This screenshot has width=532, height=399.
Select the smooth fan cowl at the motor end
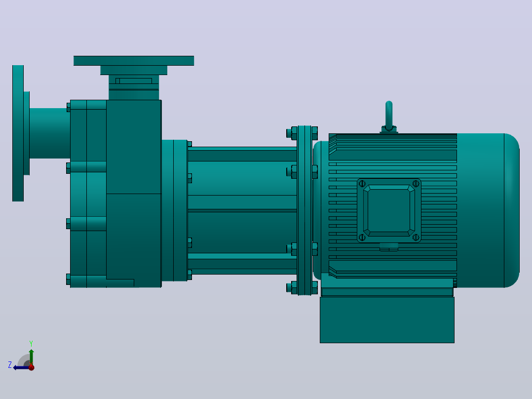coord(488,210)
